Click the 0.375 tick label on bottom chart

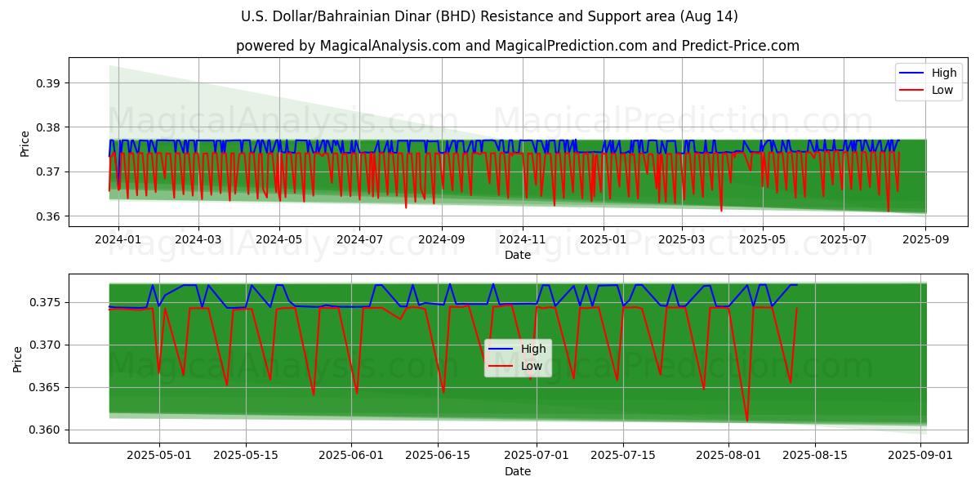click(x=46, y=302)
